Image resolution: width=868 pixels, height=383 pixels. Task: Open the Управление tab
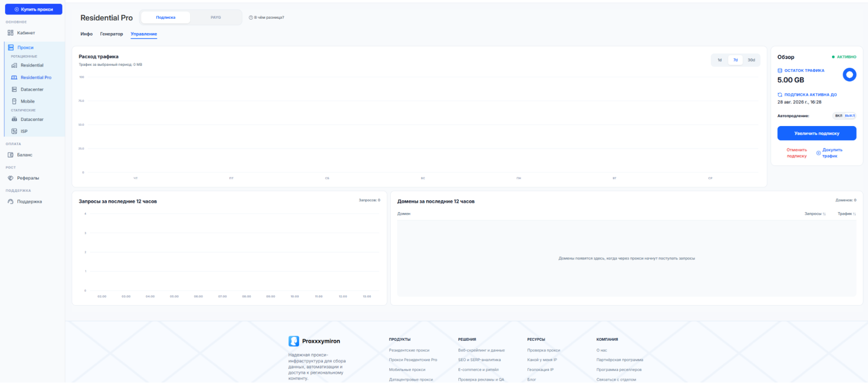144,34
